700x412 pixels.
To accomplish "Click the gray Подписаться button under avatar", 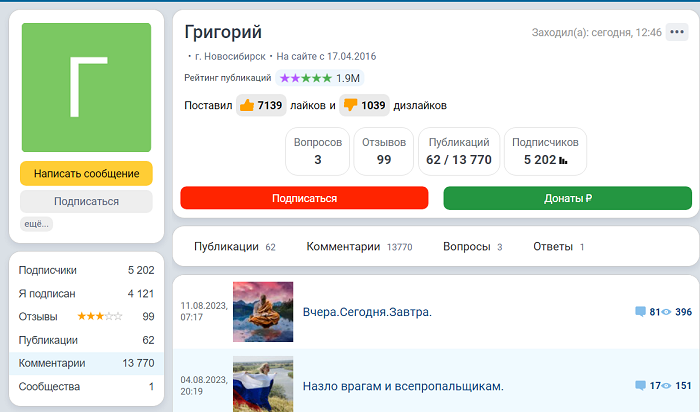I will click(x=86, y=201).
